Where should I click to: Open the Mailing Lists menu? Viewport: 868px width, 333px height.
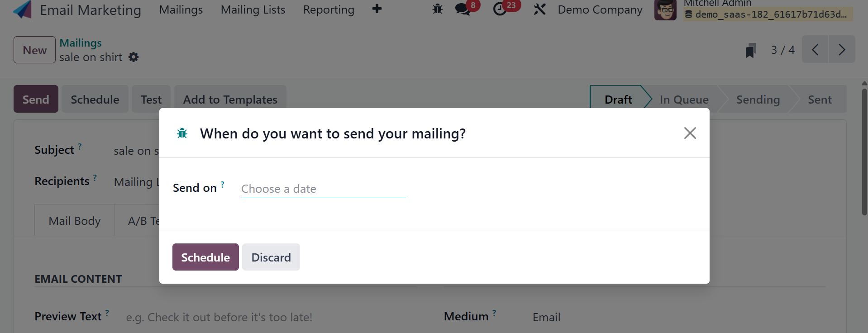[x=253, y=10]
